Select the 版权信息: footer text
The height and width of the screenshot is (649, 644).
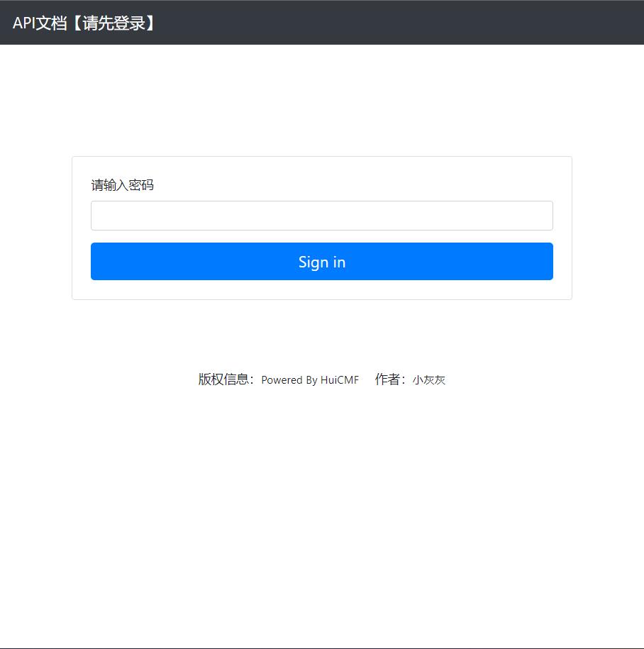226,379
